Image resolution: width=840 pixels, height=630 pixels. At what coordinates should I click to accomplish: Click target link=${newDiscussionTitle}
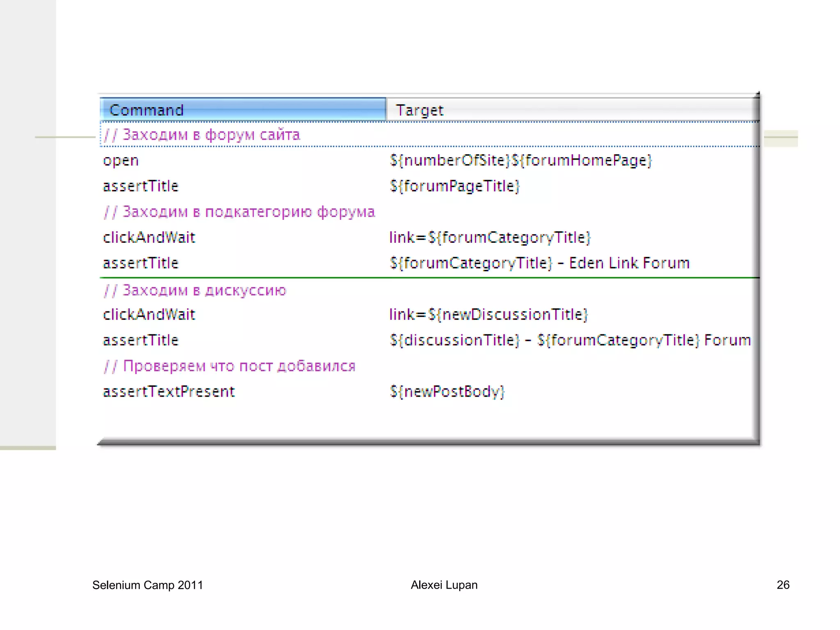pos(488,315)
